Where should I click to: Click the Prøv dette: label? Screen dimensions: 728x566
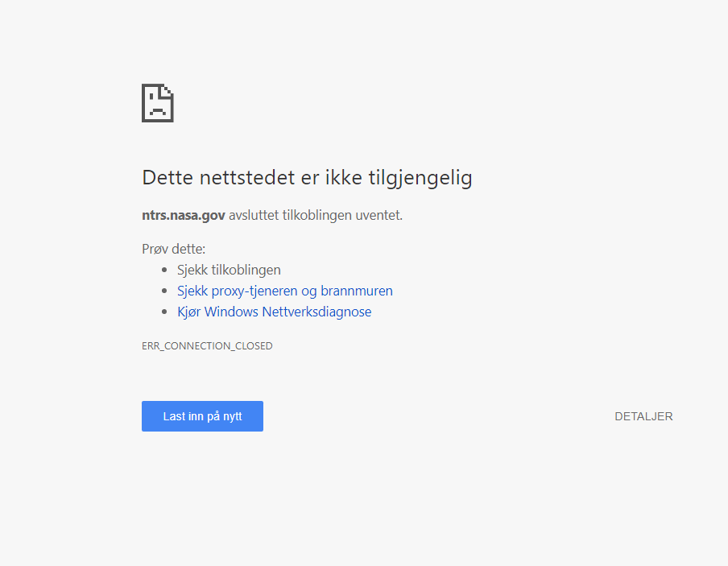[x=173, y=249]
